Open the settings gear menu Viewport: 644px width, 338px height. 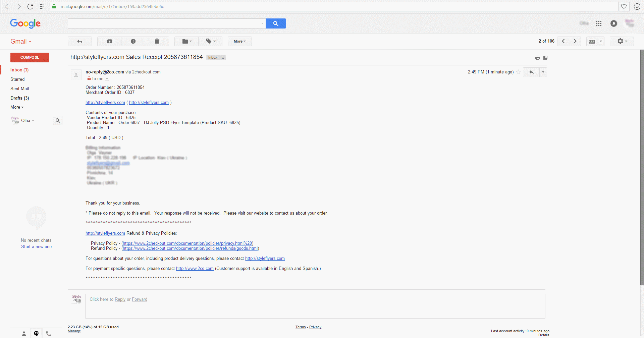pyautogui.click(x=622, y=41)
